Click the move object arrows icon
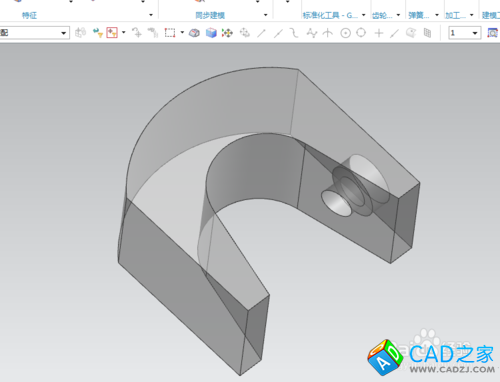The width and height of the screenshot is (500, 382). (227, 33)
